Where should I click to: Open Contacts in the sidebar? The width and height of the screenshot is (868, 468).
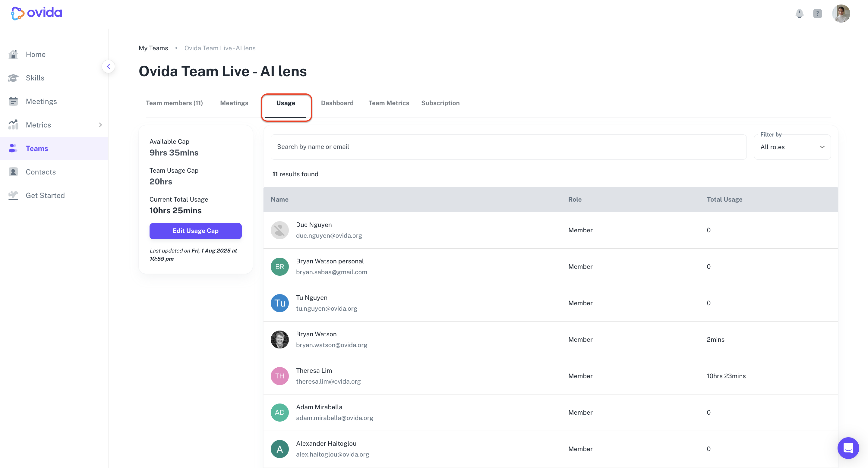54,172
